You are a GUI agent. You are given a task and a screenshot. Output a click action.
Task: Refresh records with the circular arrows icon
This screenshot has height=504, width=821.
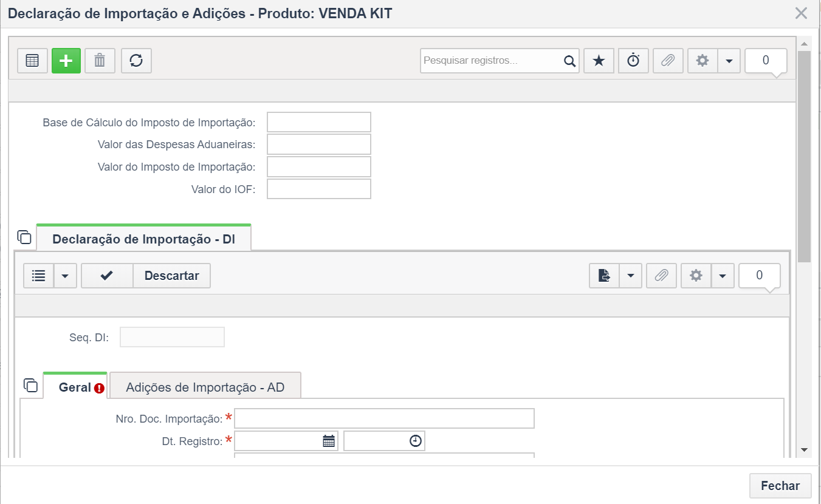[x=136, y=61]
